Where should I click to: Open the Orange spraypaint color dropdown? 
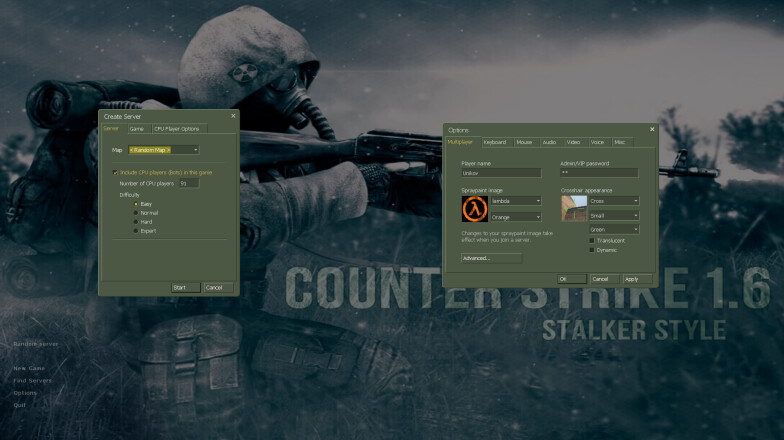click(516, 217)
